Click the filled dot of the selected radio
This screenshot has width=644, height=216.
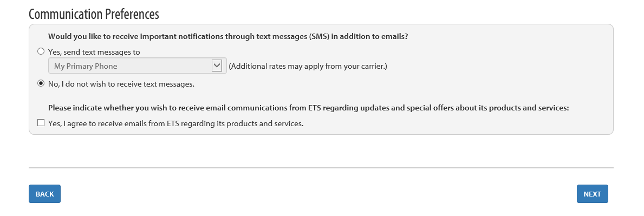(41, 83)
